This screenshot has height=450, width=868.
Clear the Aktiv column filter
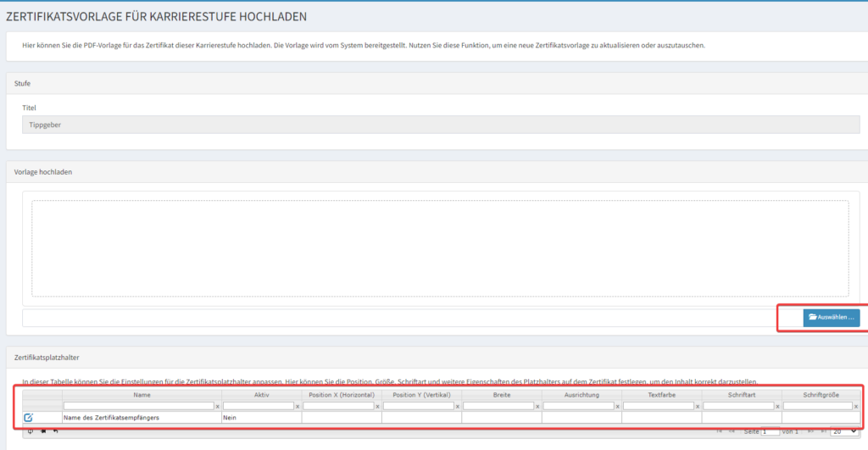[x=298, y=407]
